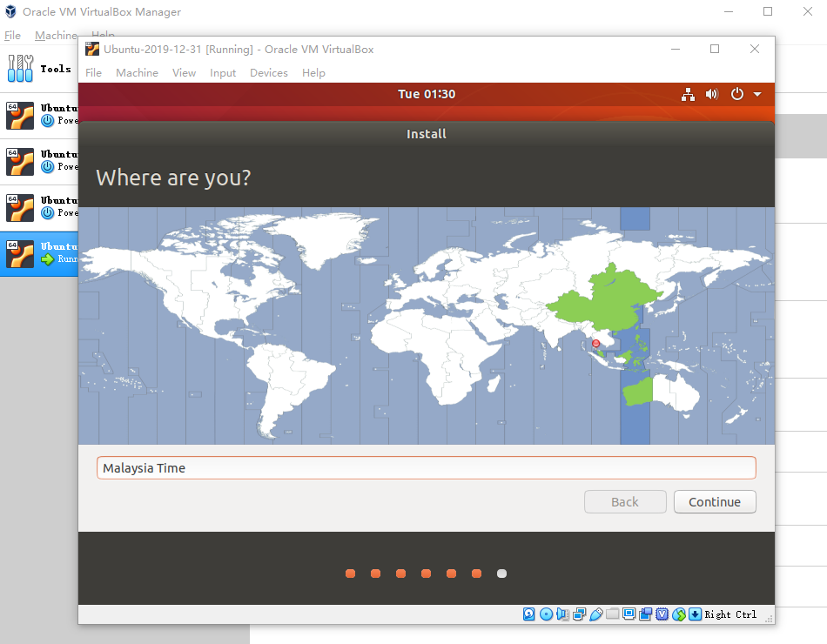Close the VirtualBox Manager window
Image resolution: width=827 pixels, height=644 pixels.
coord(808,11)
